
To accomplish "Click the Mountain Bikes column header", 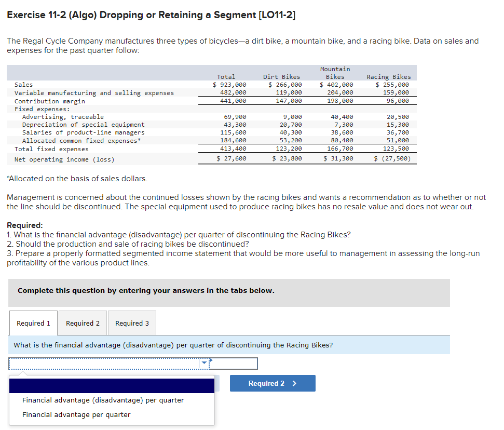I will pos(335,73).
